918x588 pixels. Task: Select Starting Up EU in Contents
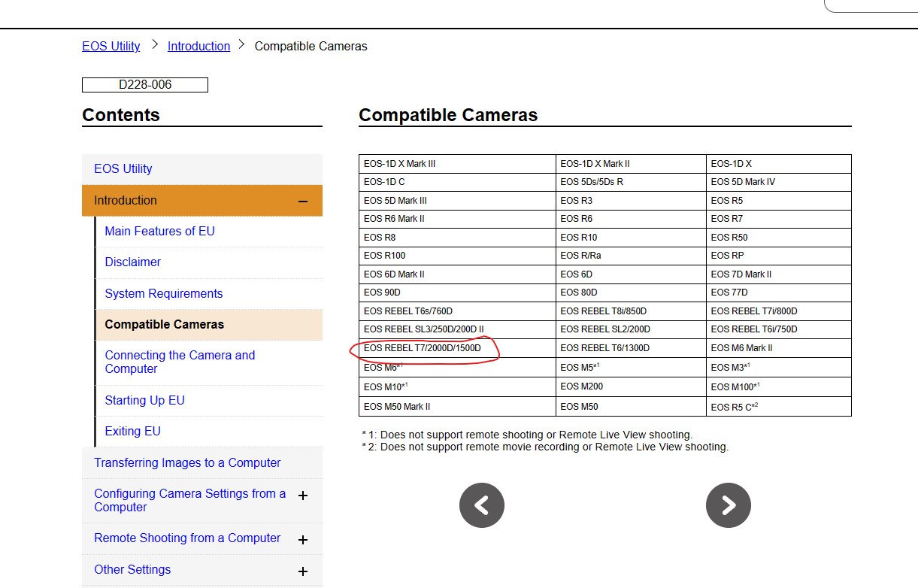[x=144, y=400]
